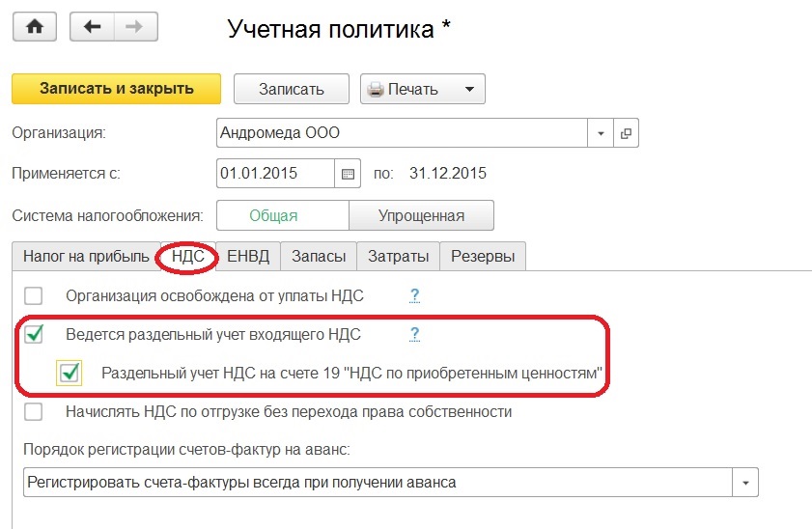Click the help question mark for separate VAT accounting
This screenshot has height=529, width=812.
[x=414, y=334]
